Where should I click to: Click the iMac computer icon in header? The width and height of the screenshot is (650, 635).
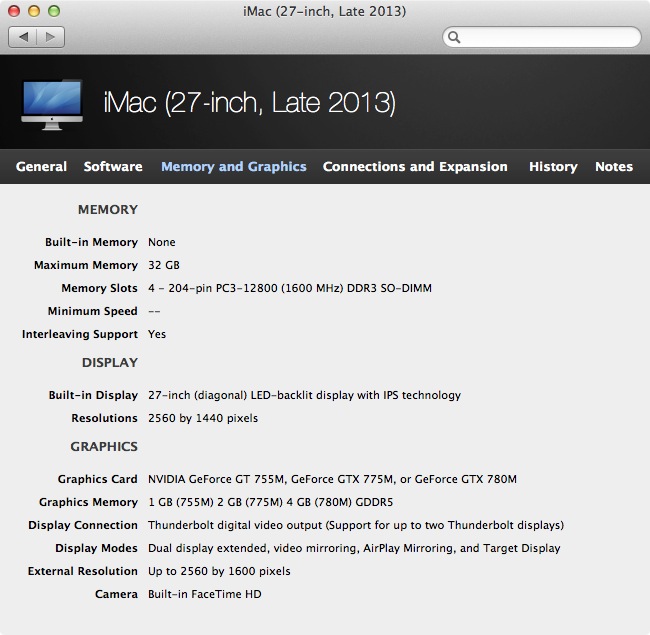[52, 104]
